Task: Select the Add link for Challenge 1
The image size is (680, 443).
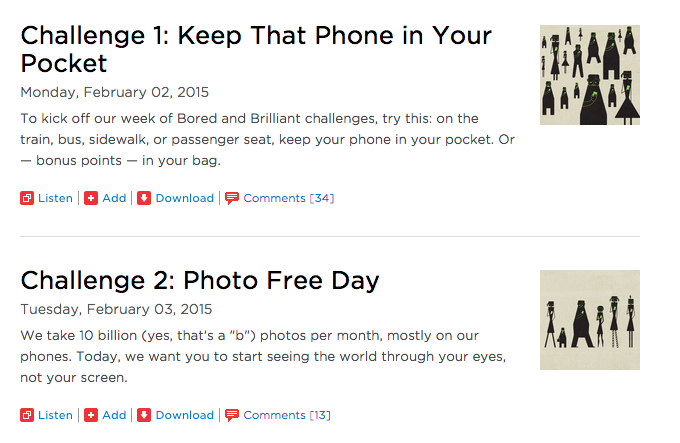Action: [114, 198]
